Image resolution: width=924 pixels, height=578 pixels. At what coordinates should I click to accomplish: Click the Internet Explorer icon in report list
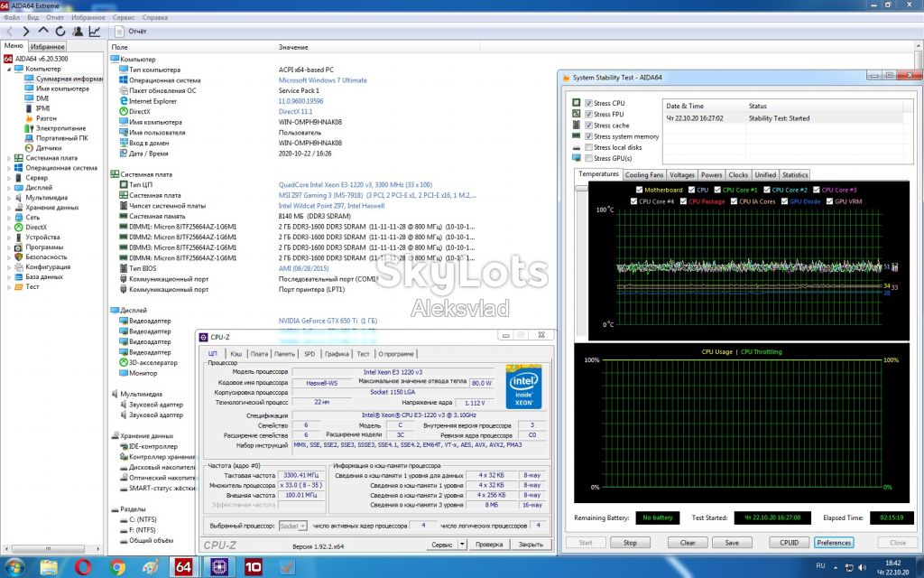pyautogui.click(x=123, y=101)
